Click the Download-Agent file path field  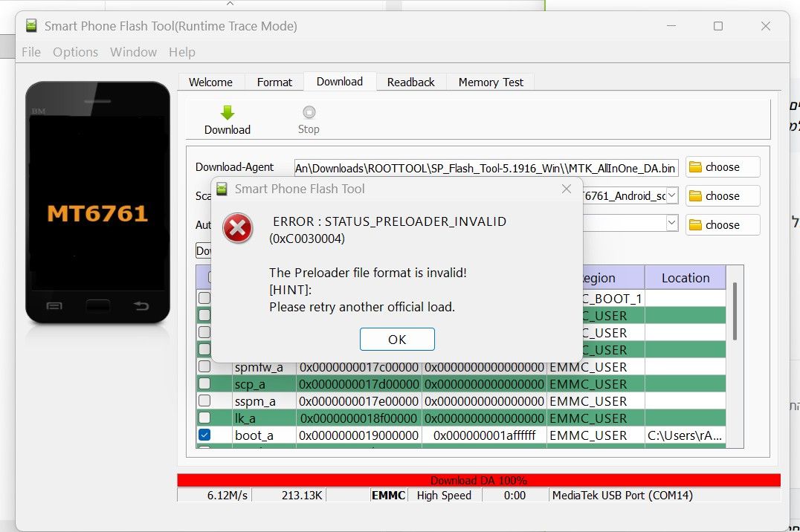486,168
